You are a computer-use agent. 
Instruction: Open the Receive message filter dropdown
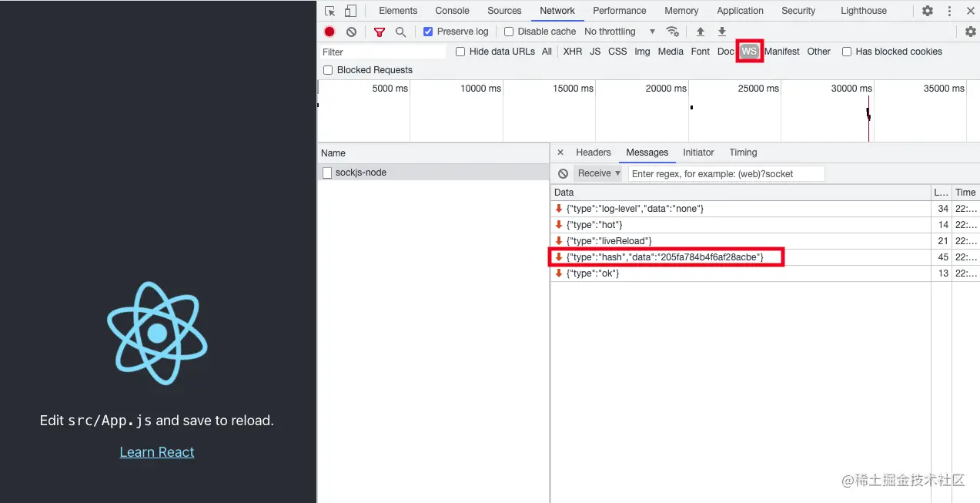599,173
